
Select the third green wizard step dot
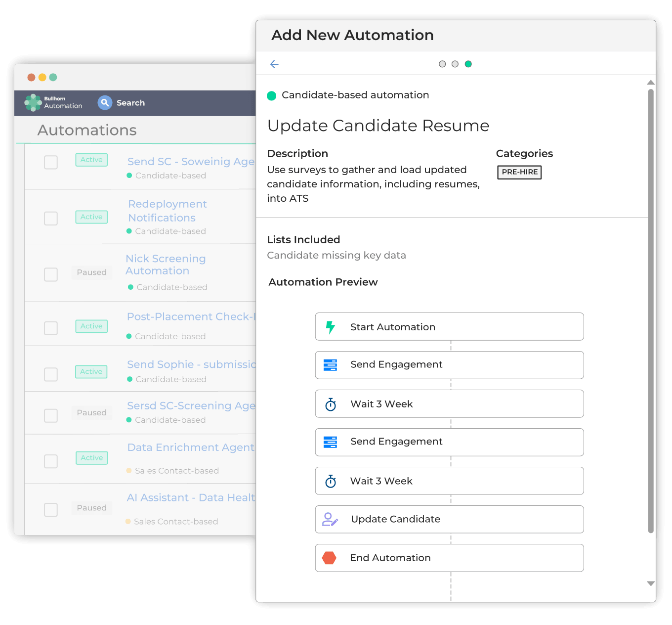click(468, 64)
